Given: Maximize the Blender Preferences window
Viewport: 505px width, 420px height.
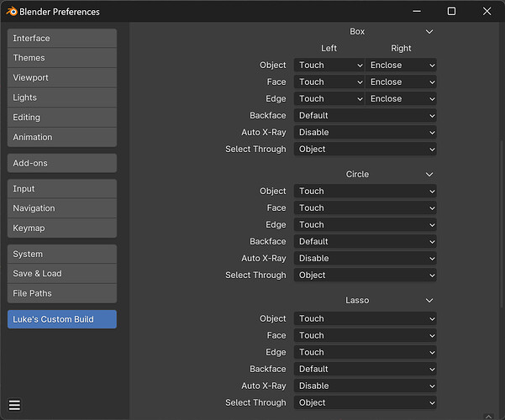Looking at the screenshot, I should (451, 11).
